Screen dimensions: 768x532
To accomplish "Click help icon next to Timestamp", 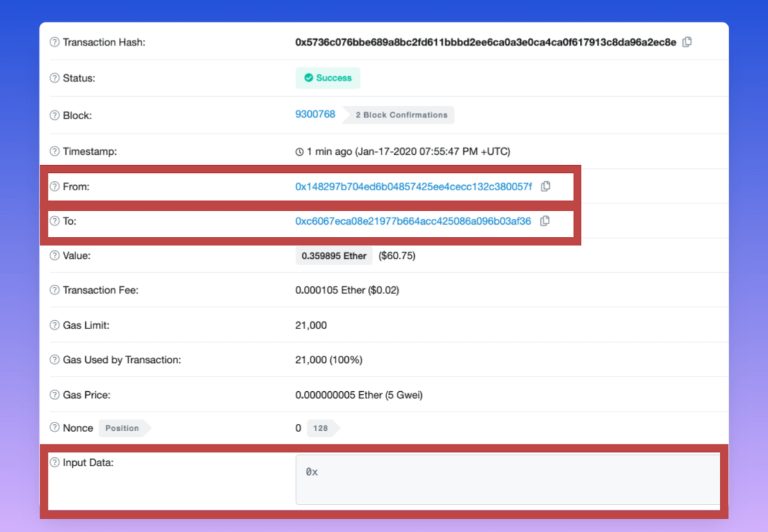I will tap(55, 152).
